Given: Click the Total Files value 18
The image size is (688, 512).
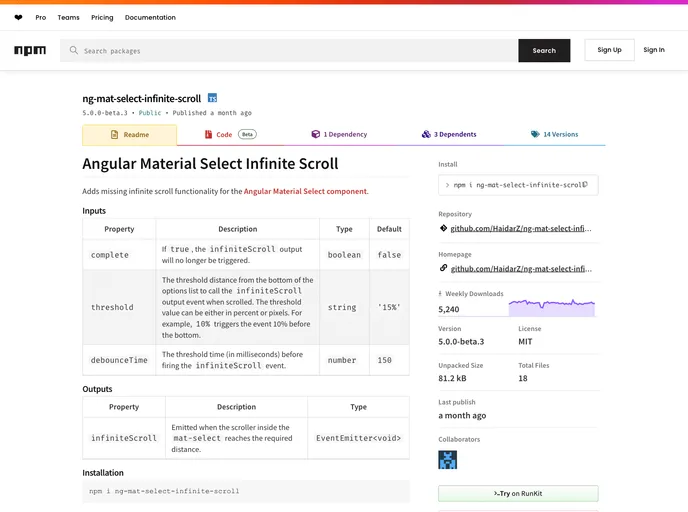Looking at the screenshot, I should (x=523, y=378).
